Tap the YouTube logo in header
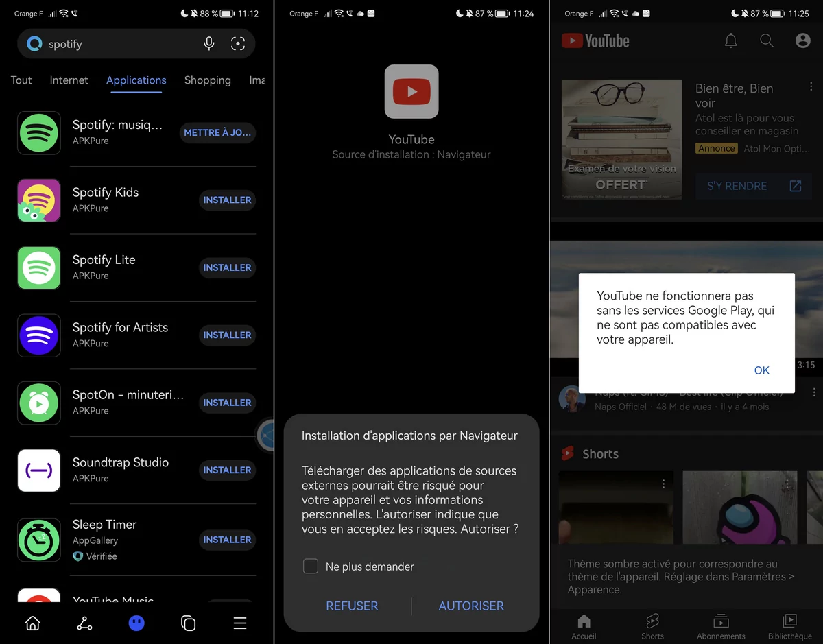This screenshot has width=823, height=644. [595, 41]
